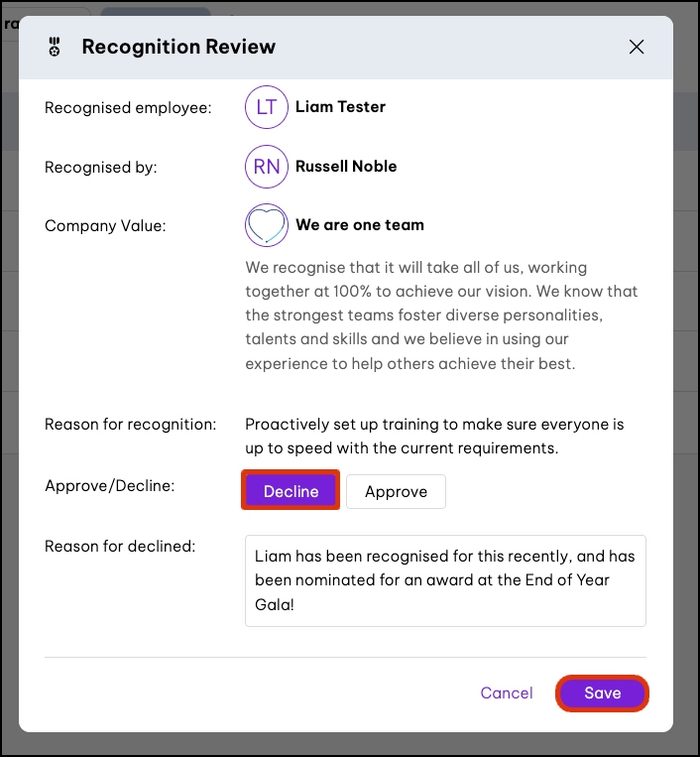Click the 'Reason for declined:' label

coord(120,546)
